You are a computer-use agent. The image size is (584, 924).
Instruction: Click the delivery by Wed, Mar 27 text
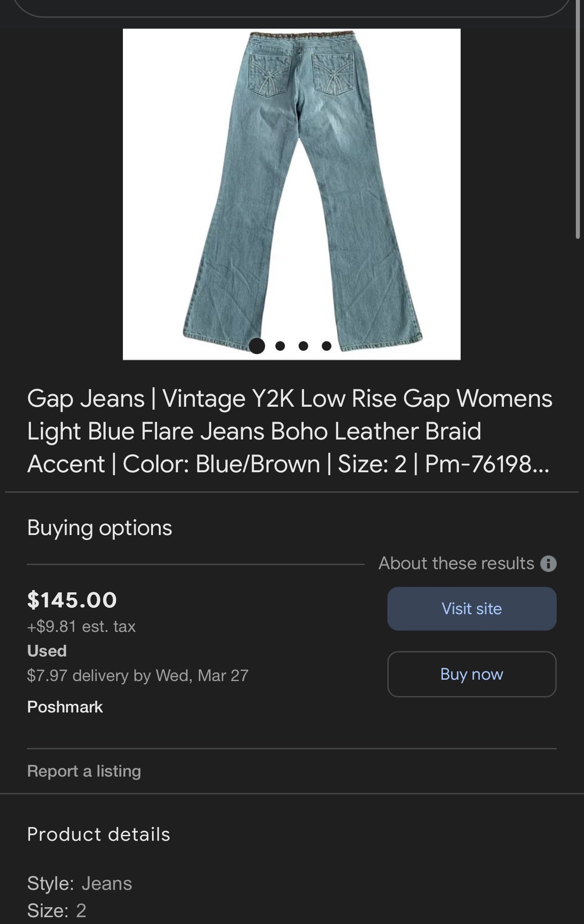point(137,675)
